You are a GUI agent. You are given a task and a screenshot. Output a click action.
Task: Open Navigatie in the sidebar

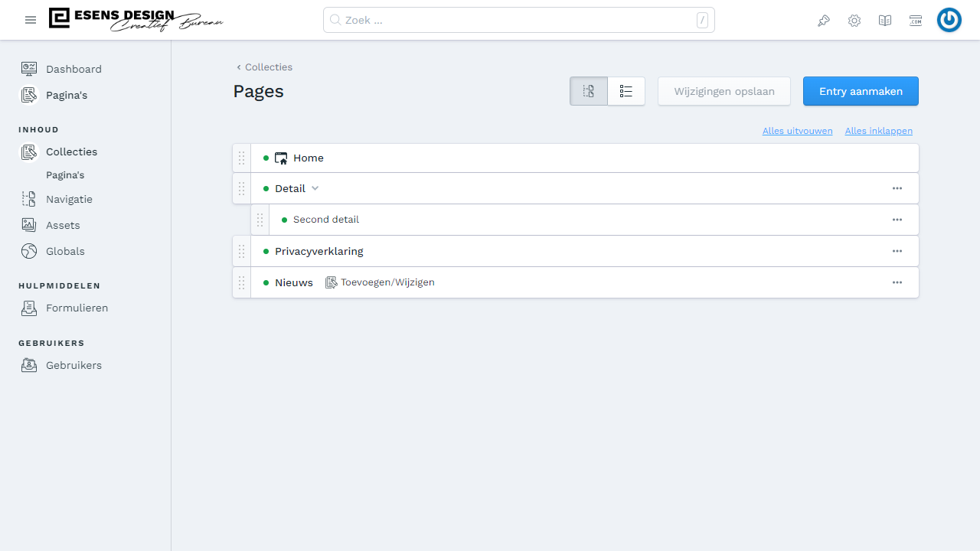click(x=69, y=199)
